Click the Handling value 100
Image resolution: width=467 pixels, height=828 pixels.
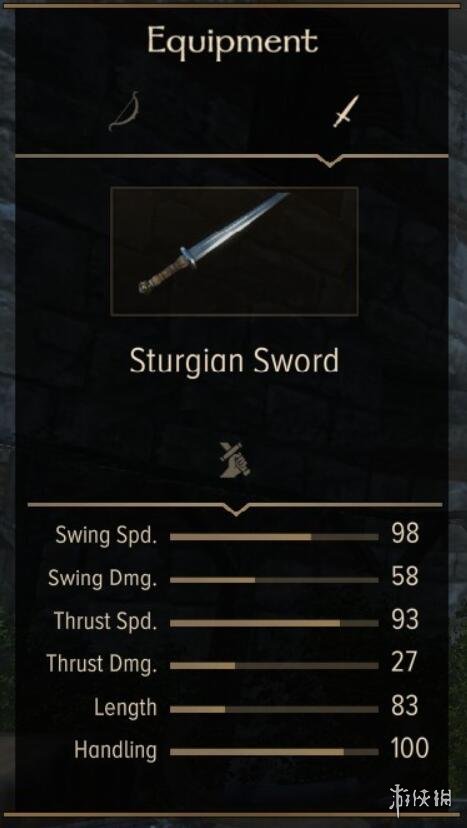coord(409,749)
